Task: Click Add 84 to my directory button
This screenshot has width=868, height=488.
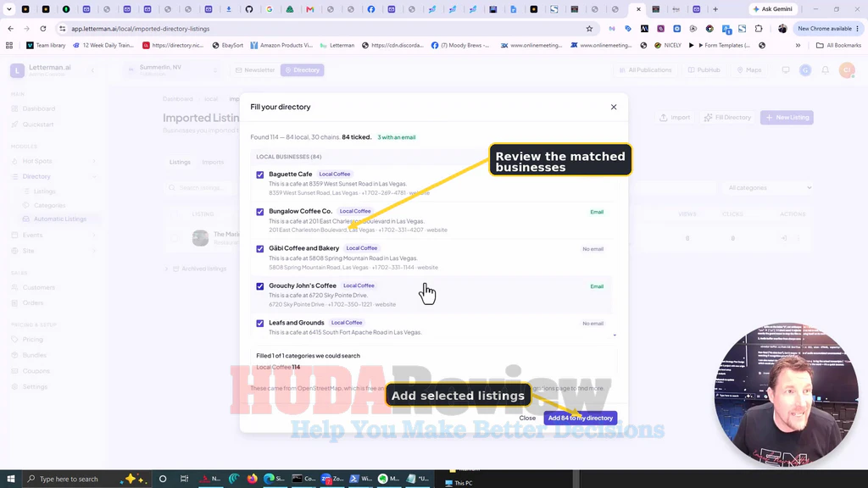Action: tap(580, 418)
